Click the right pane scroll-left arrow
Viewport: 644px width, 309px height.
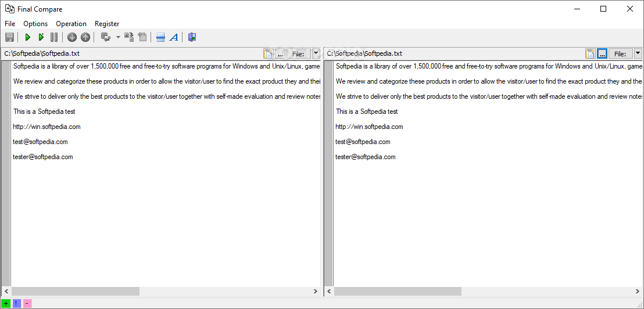pos(328,292)
